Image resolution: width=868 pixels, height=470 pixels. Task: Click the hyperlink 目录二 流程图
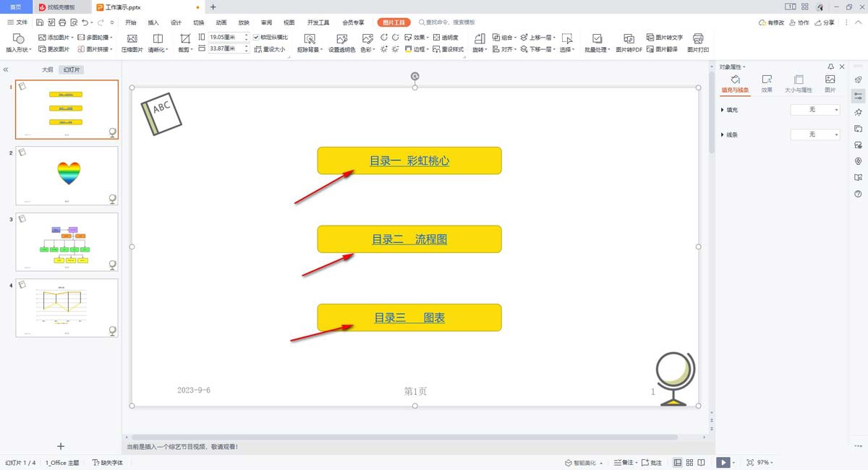coord(409,239)
